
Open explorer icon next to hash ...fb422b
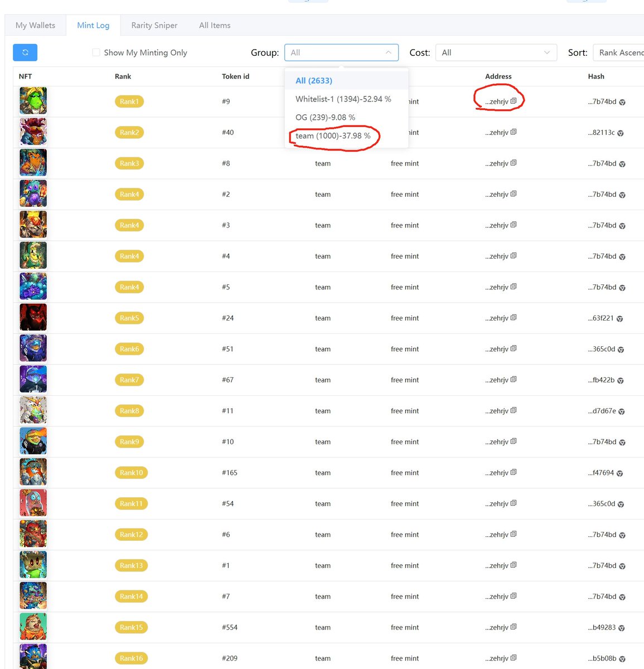coord(621,381)
